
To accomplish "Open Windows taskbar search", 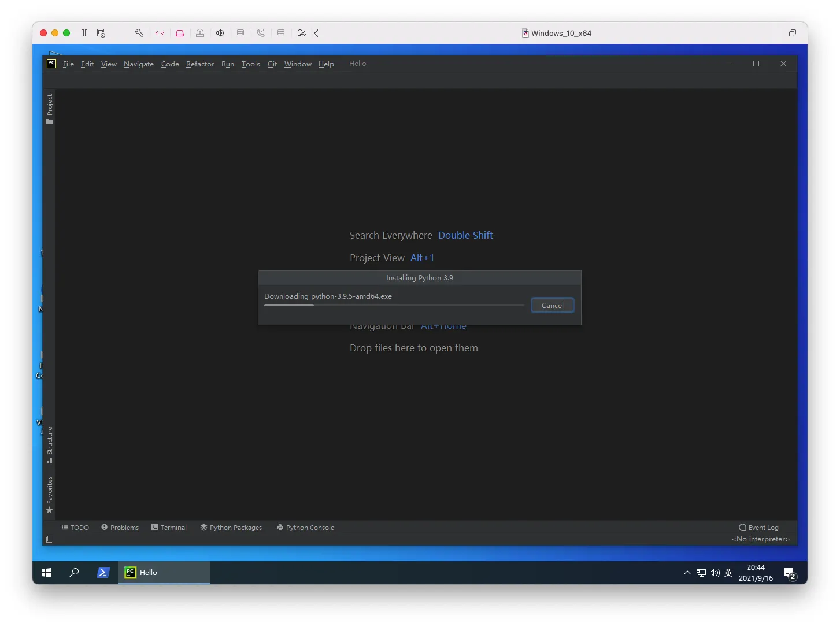I will pos(74,573).
